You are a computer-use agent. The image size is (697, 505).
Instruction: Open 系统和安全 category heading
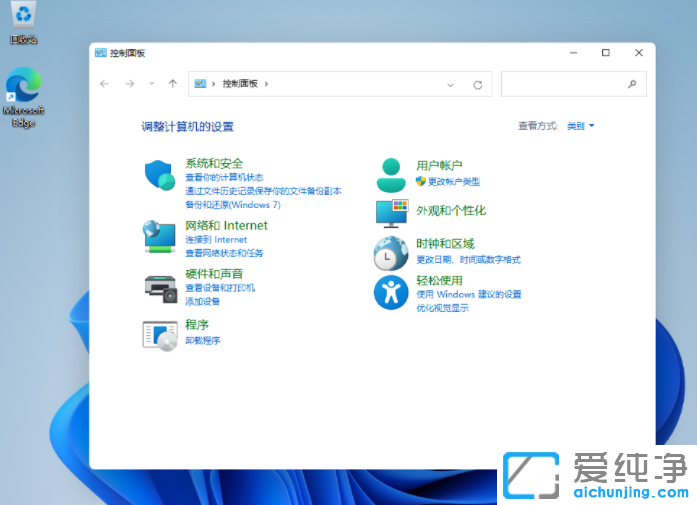(214, 163)
